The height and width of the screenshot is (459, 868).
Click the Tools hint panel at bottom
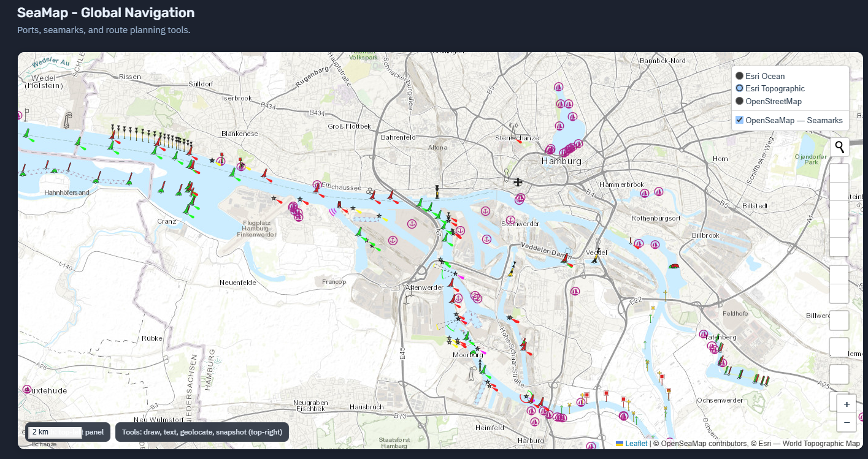(x=202, y=432)
